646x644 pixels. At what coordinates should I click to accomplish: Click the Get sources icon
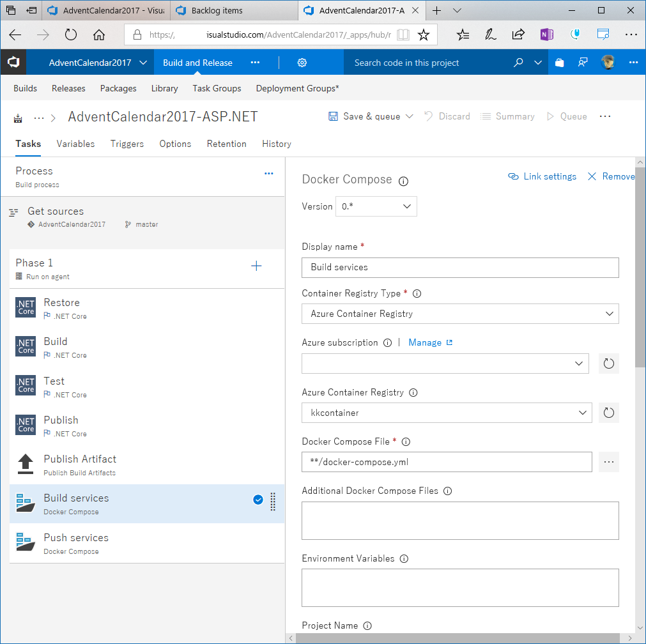coord(13,213)
